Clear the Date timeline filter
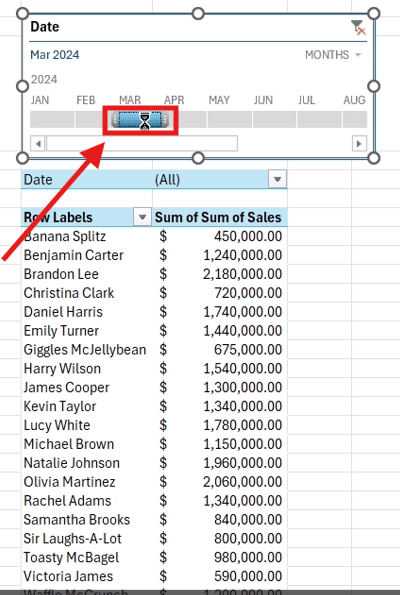This screenshot has width=400, height=595. [x=358, y=28]
